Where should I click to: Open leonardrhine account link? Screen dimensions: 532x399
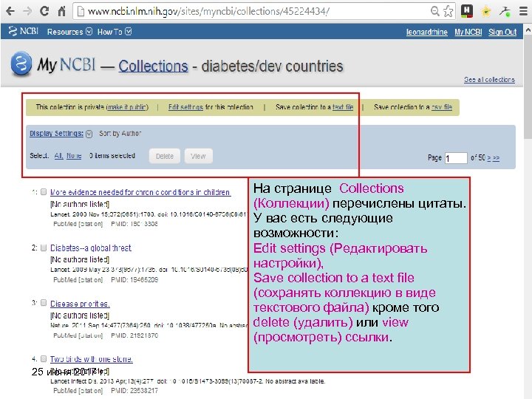click(x=426, y=32)
